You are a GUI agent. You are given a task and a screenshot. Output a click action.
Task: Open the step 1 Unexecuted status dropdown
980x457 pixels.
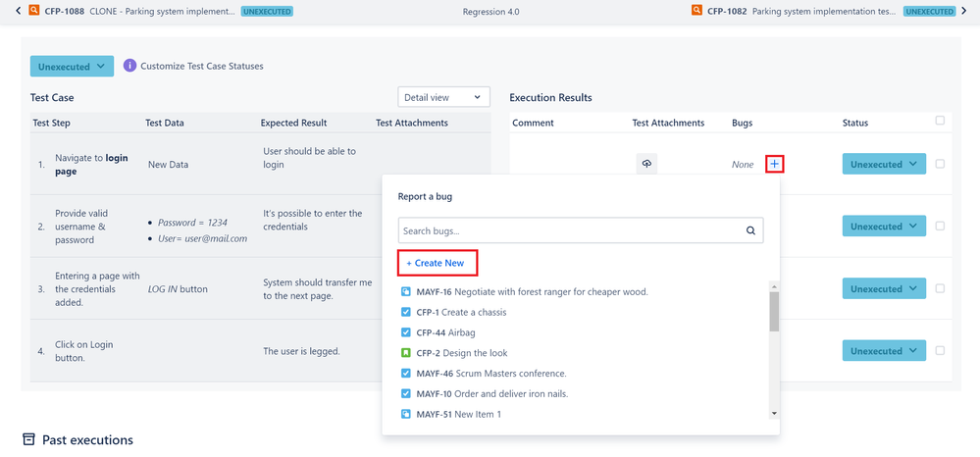tap(884, 164)
